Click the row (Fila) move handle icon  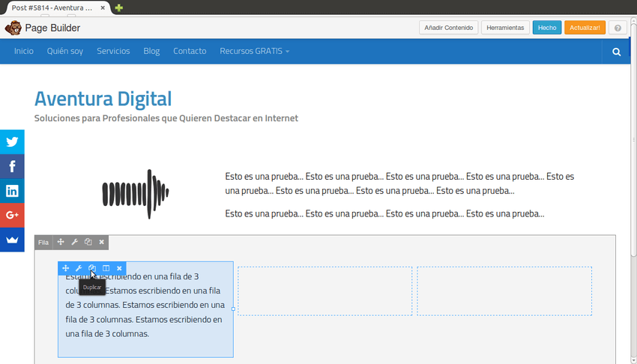[61, 242]
